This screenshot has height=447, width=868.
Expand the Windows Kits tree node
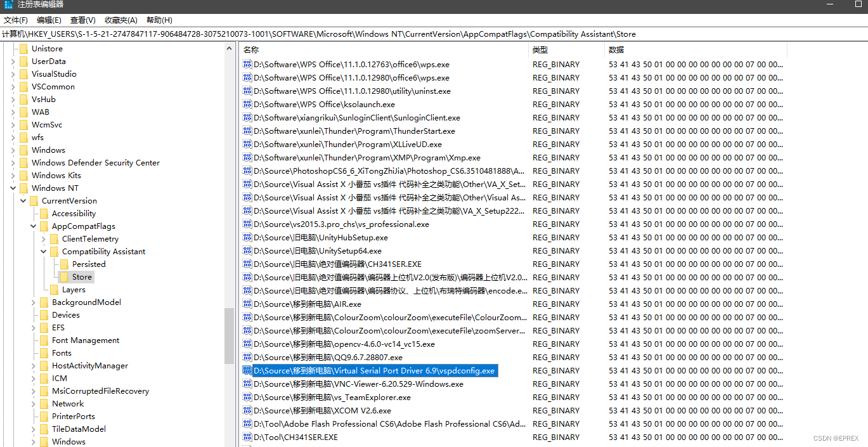click(x=13, y=176)
